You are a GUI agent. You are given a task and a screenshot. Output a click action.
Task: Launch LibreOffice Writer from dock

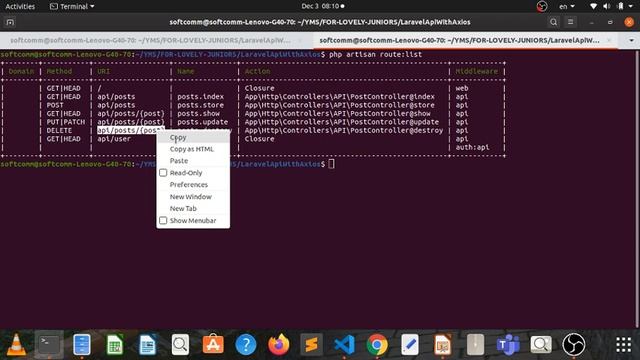147,345
